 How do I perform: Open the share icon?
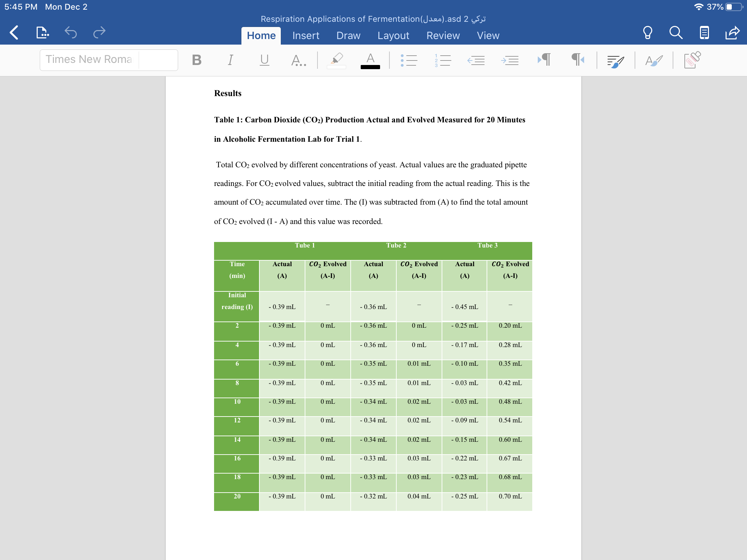click(732, 33)
